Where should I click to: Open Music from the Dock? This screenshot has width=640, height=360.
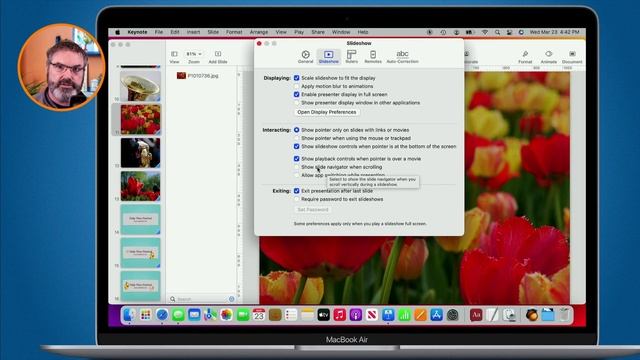340,315
